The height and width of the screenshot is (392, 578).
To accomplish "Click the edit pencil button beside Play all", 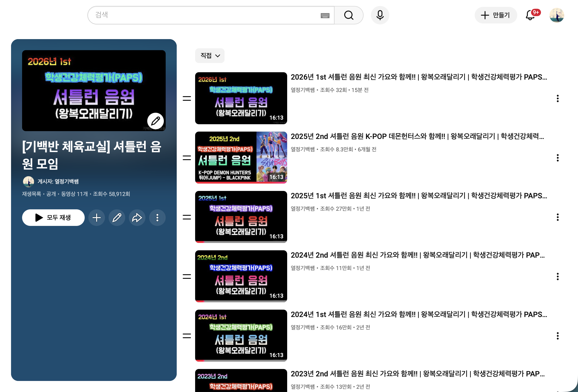I will 117,218.
